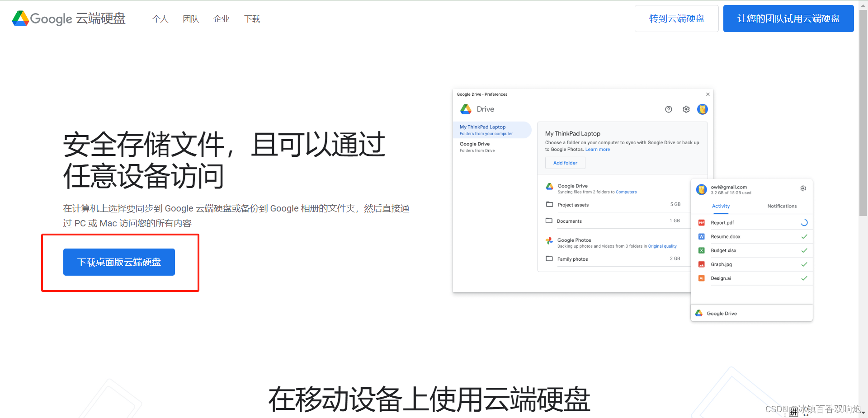The image size is (868, 418).
Task: Click the 'Documents' folder name
Action: [x=569, y=221]
